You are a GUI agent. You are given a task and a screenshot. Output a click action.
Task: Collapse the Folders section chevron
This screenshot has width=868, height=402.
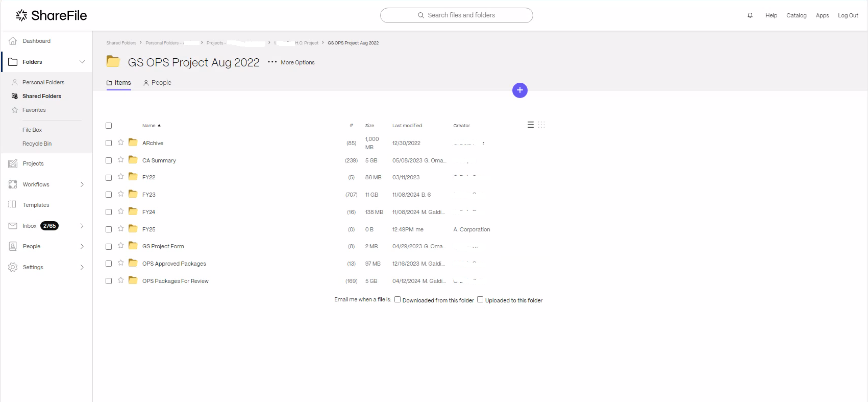82,62
